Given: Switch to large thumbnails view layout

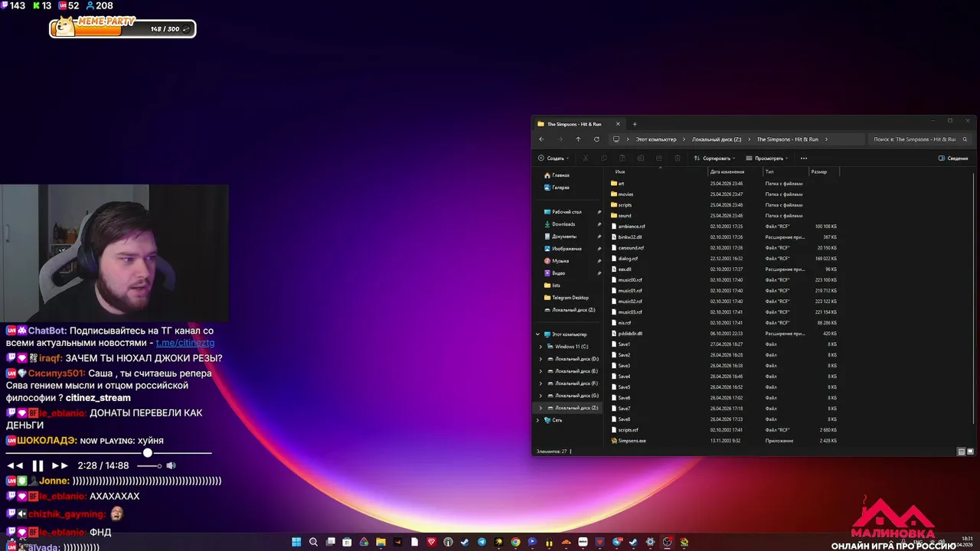Looking at the screenshot, I should 970,452.
